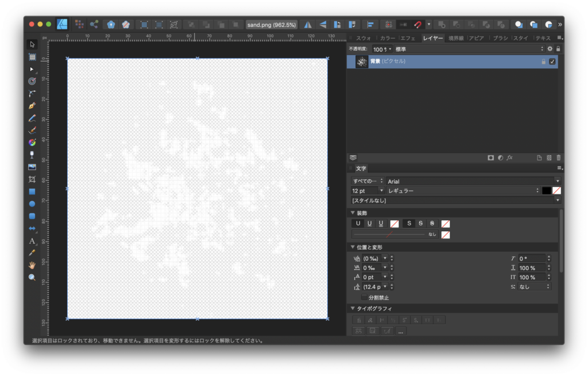Toggle the first underline U button
Viewport: 588px width, 376px height.
[x=359, y=223]
